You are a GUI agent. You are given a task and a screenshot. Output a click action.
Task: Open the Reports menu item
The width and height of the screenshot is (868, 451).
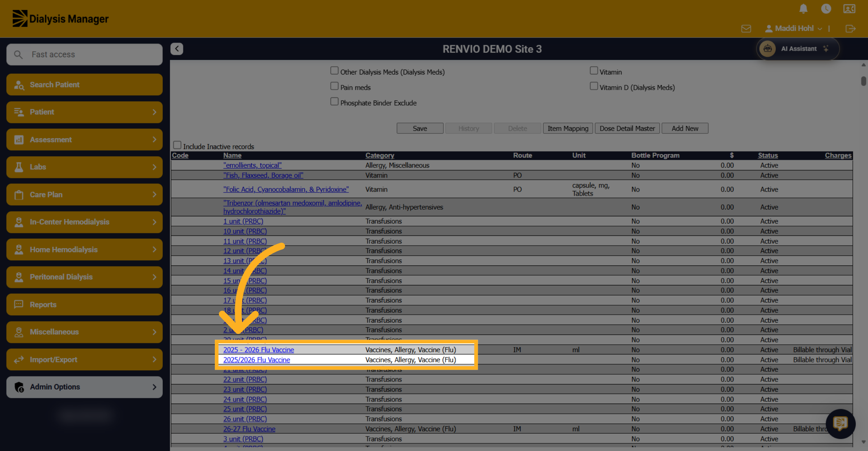click(x=84, y=305)
